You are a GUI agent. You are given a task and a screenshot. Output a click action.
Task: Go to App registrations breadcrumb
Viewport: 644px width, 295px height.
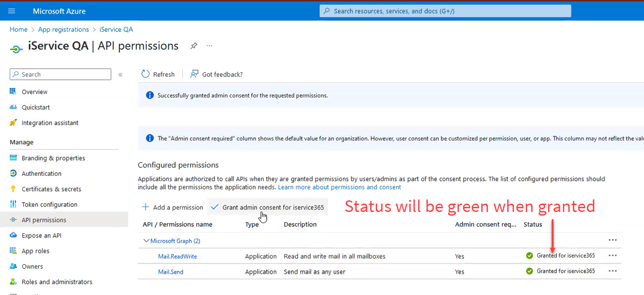(64, 29)
